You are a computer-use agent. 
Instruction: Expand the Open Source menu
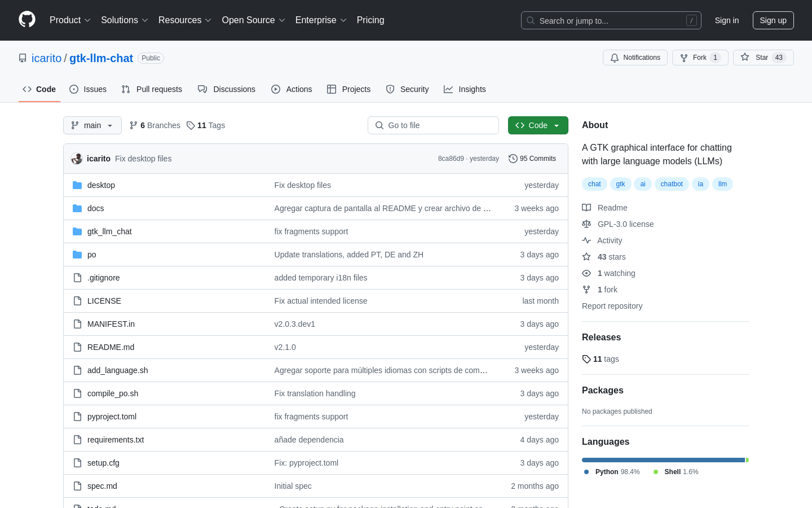(254, 20)
